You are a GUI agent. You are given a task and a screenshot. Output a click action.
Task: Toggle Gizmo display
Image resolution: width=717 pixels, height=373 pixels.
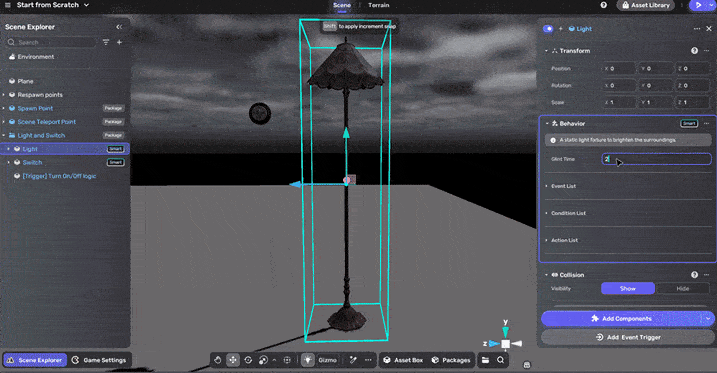point(327,360)
